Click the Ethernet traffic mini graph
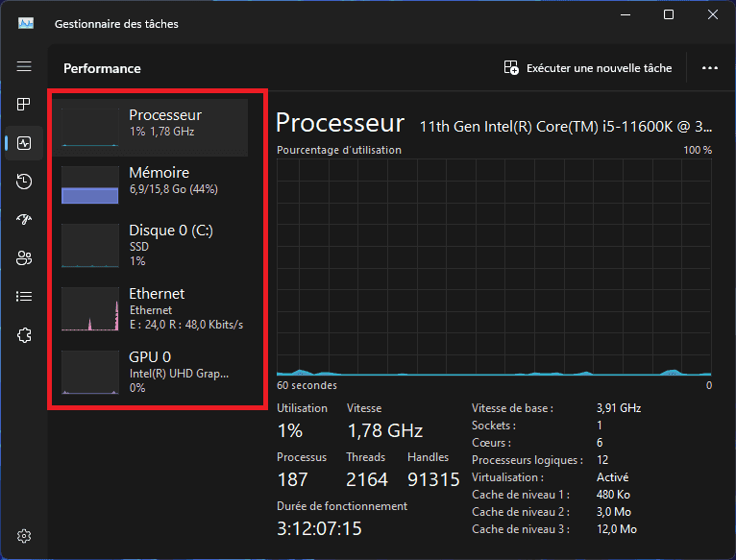The image size is (736, 560). (90, 309)
